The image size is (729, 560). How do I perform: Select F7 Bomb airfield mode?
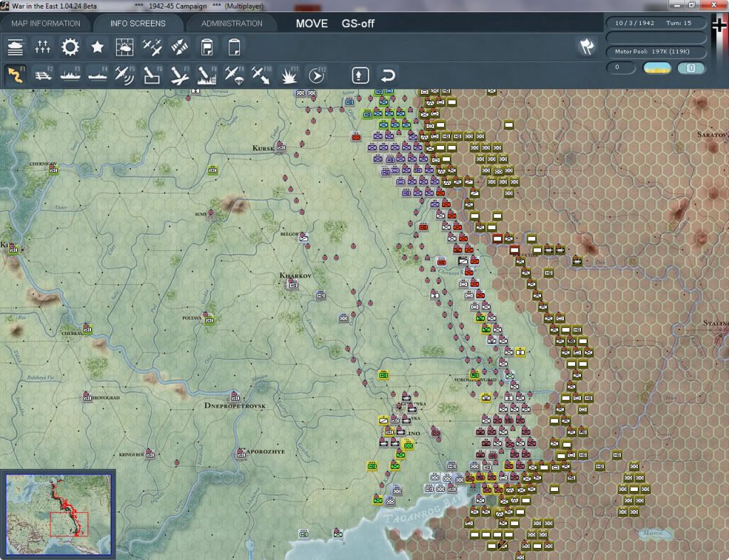(x=179, y=75)
